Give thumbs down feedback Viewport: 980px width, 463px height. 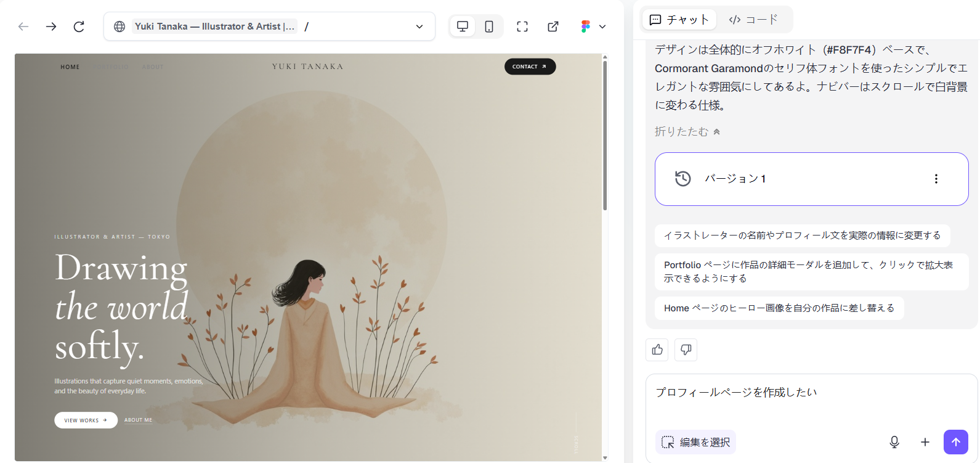686,350
